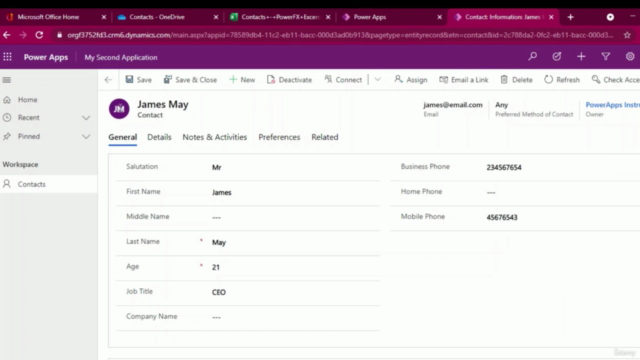Click the plus quick create icon in header
The image size is (640, 360).
(x=581, y=56)
